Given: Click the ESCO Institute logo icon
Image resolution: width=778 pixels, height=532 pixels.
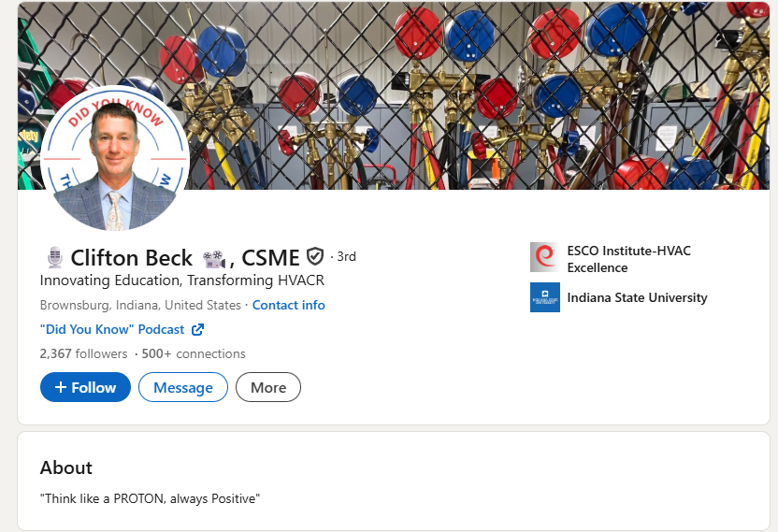Looking at the screenshot, I should point(545,257).
